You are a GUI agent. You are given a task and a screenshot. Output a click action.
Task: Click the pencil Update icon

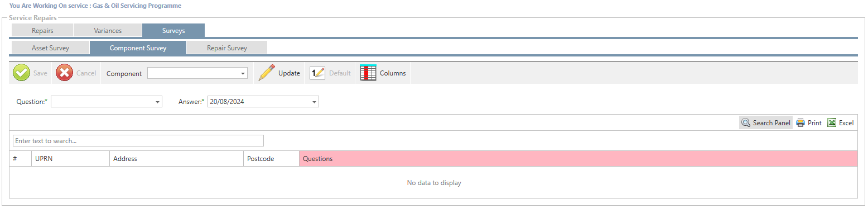(267, 73)
